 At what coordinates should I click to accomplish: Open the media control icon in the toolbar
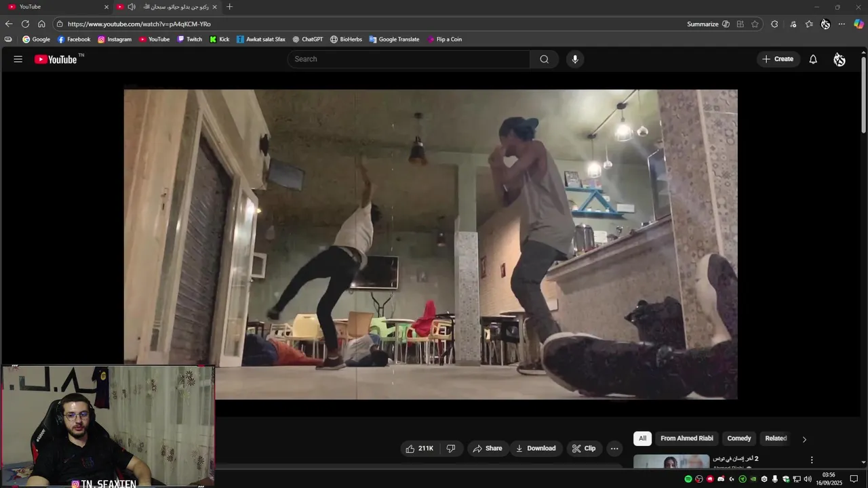pos(793,24)
